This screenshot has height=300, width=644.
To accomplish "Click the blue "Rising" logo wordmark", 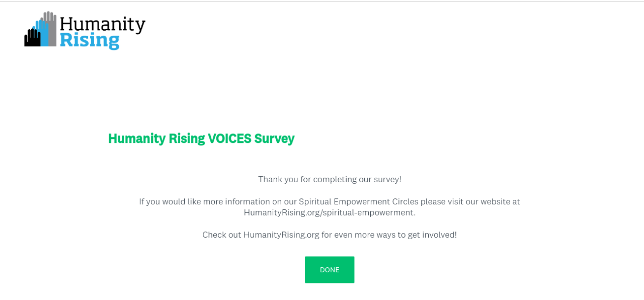I will 90,40.
